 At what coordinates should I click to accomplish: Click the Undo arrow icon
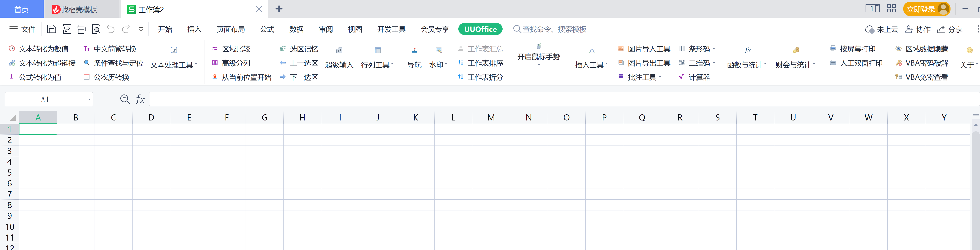(x=111, y=29)
